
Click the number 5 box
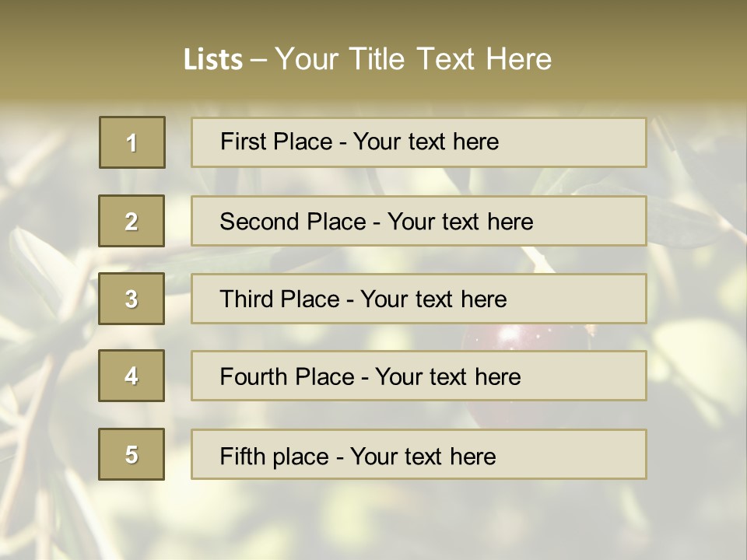pyautogui.click(x=132, y=454)
